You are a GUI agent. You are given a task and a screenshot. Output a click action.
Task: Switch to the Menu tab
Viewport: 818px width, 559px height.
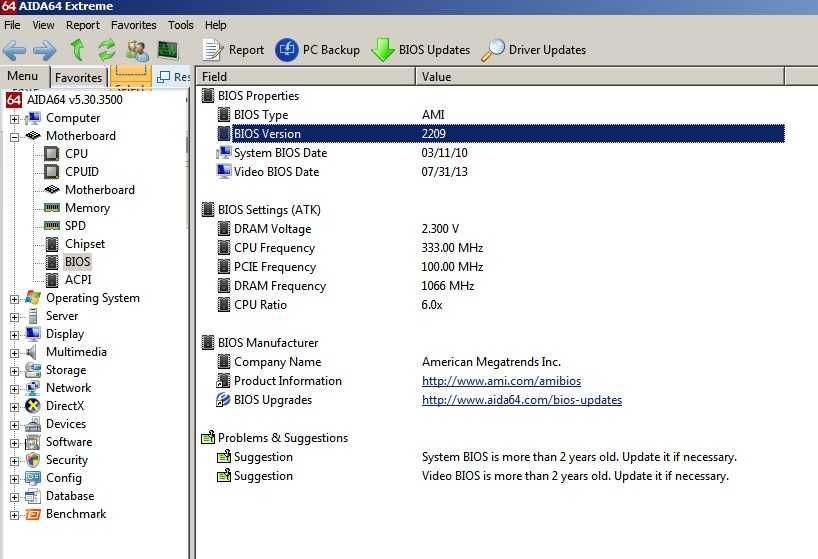tap(22, 76)
